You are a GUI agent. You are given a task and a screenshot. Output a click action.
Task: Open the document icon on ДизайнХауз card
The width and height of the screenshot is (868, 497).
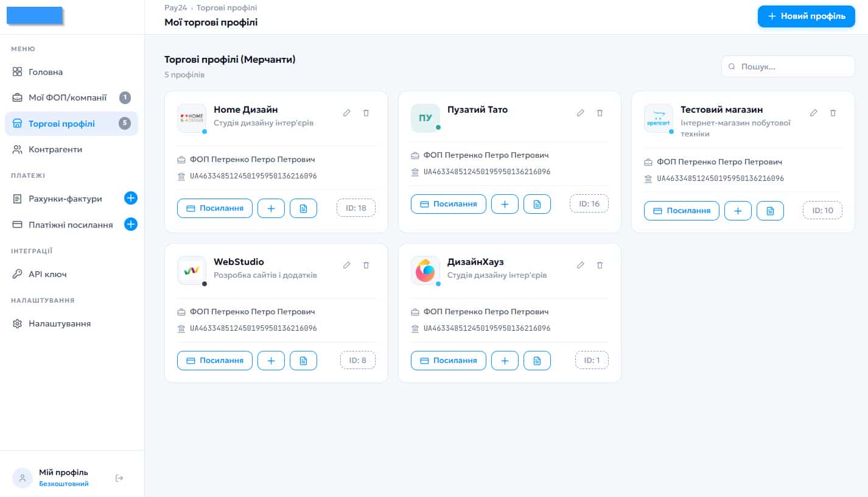[537, 361]
